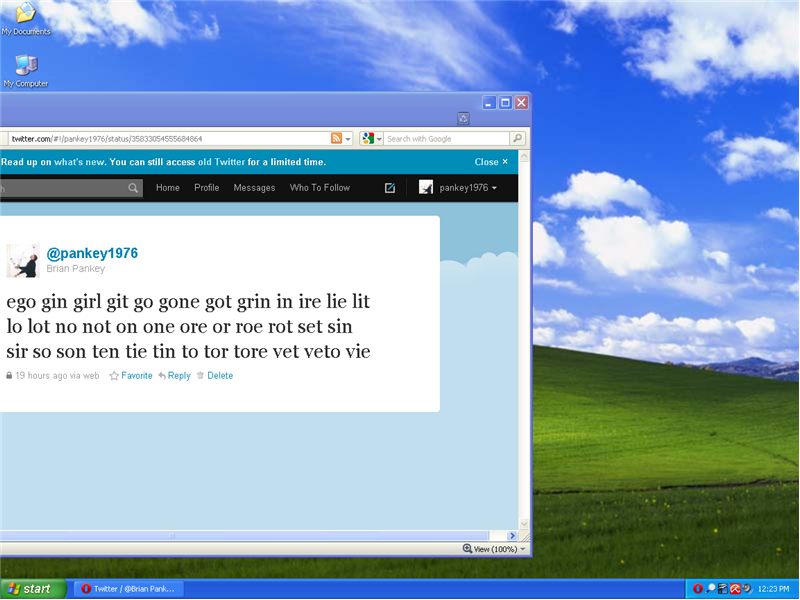Open Messages in Twitter nav
The width and height of the screenshot is (800, 600).
(x=254, y=188)
